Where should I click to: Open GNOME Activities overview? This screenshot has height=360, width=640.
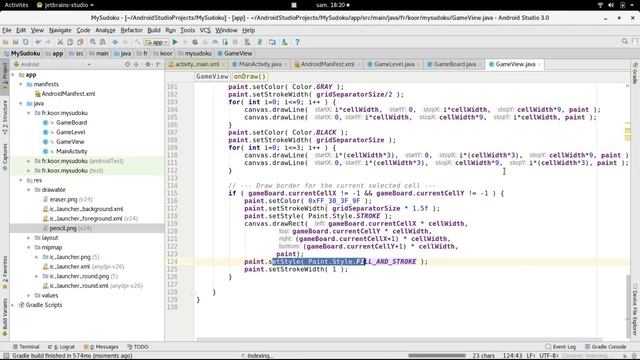click(16, 5)
